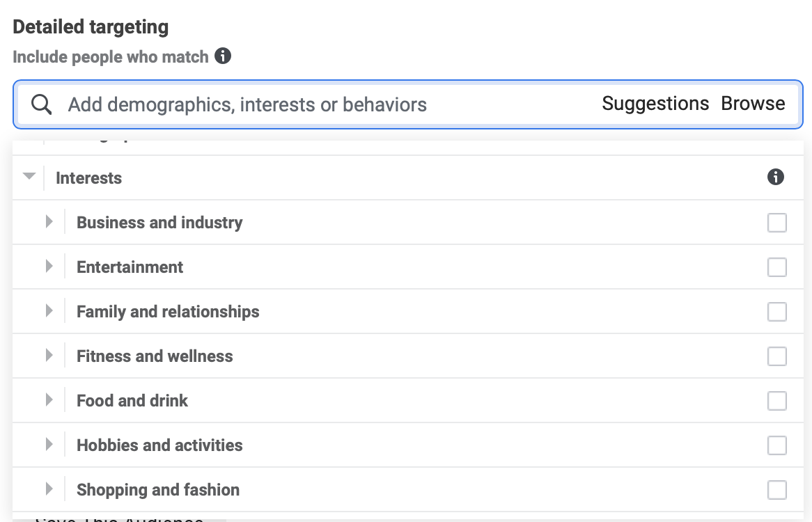Click the Browse button
This screenshot has width=812, height=522.
(x=753, y=104)
